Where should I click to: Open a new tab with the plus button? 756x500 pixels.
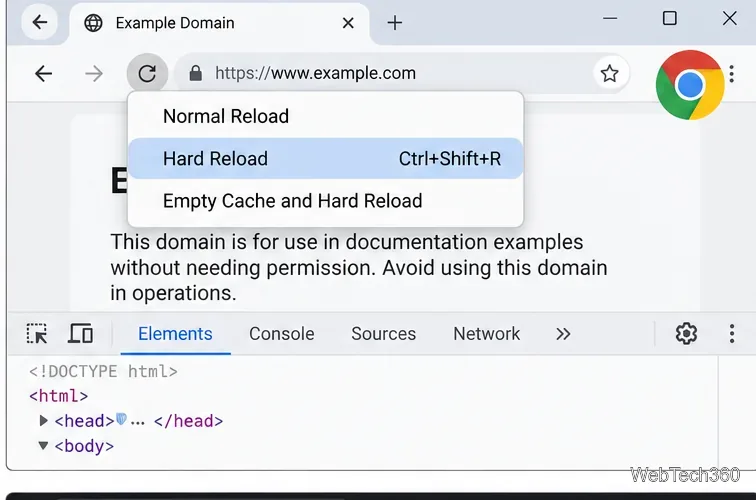394,23
